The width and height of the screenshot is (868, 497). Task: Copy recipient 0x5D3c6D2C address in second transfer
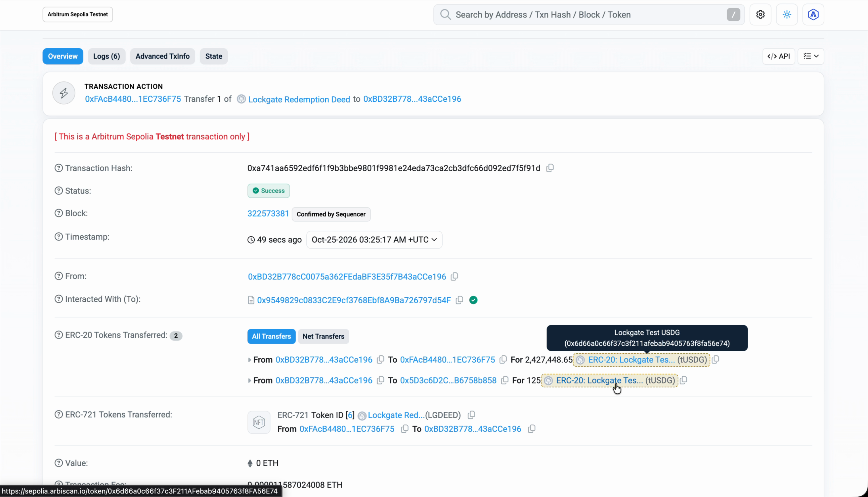point(504,380)
